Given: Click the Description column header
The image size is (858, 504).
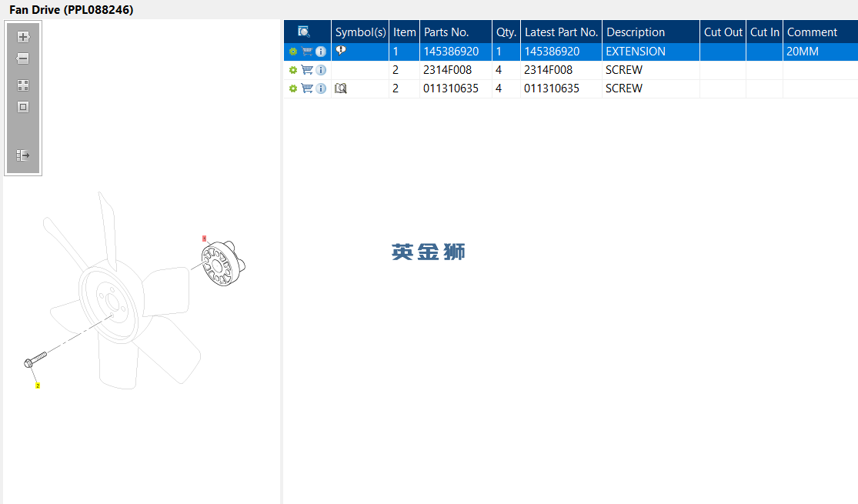Looking at the screenshot, I should 651,32.
